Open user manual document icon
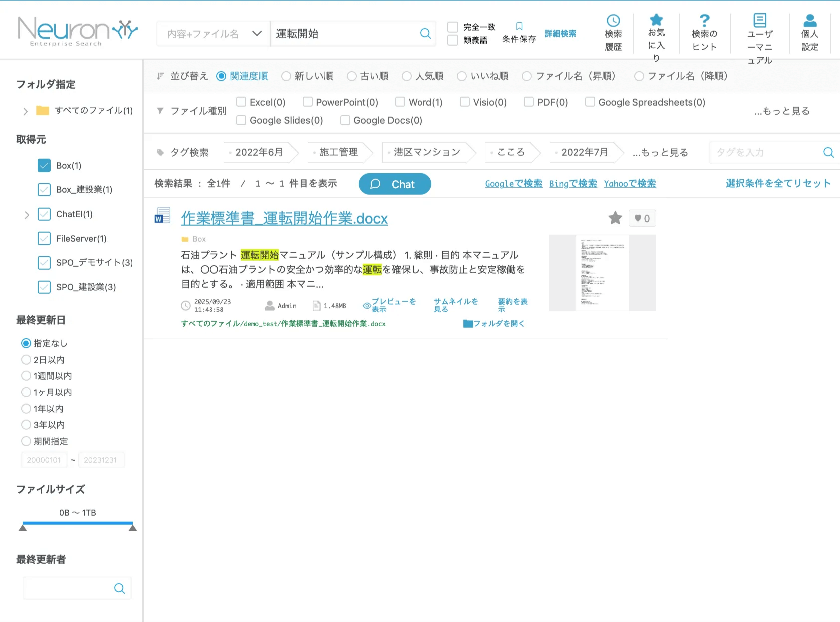This screenshot has width=840, height=622. (760, 20)
